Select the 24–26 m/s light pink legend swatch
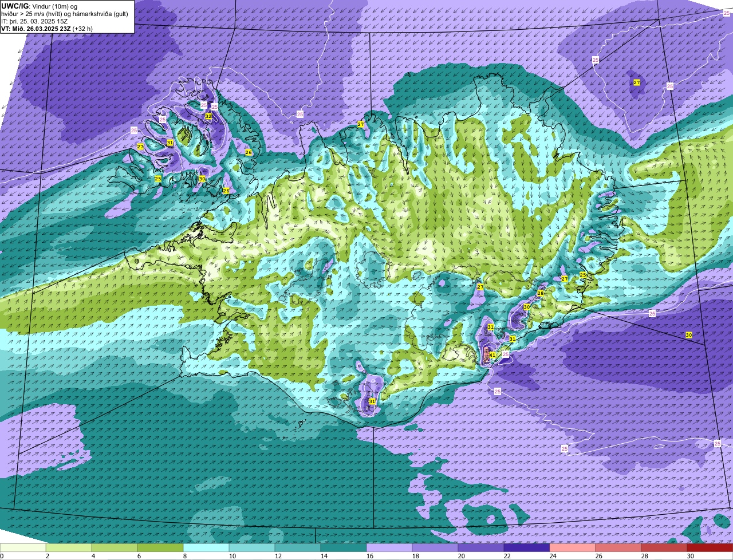Screen dimensions: 733x560 [573, 547]
